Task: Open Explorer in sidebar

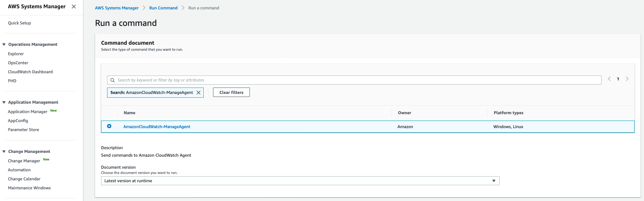Action: 16,54
